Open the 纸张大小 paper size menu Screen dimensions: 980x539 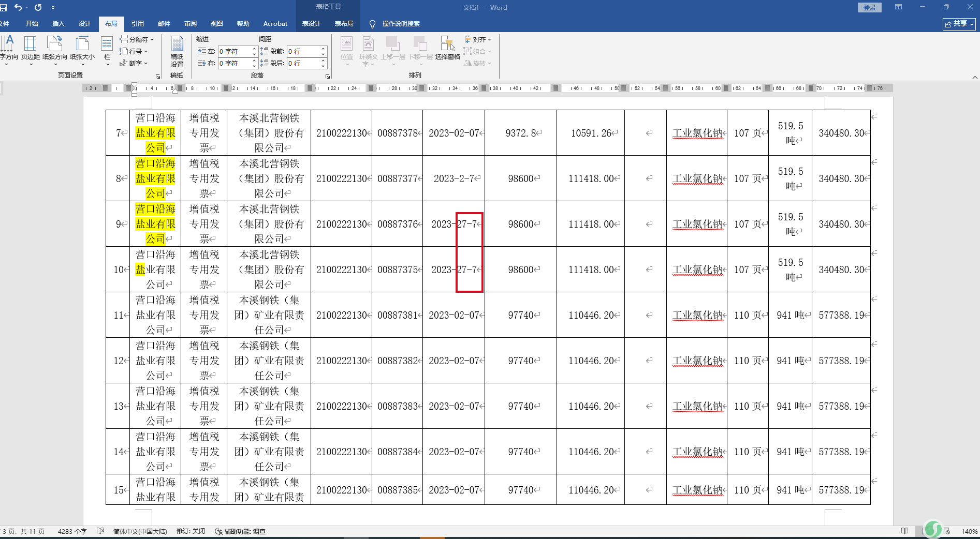82,51
